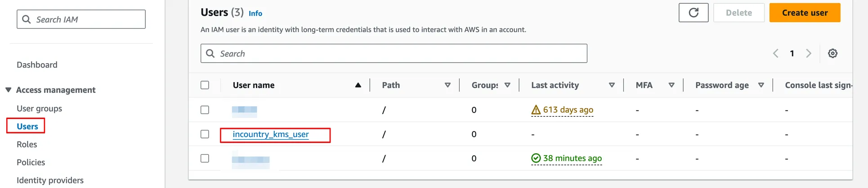Click the refresh users icon button
Viewport: 868px width, 188px height.
[x=693, y=13]
